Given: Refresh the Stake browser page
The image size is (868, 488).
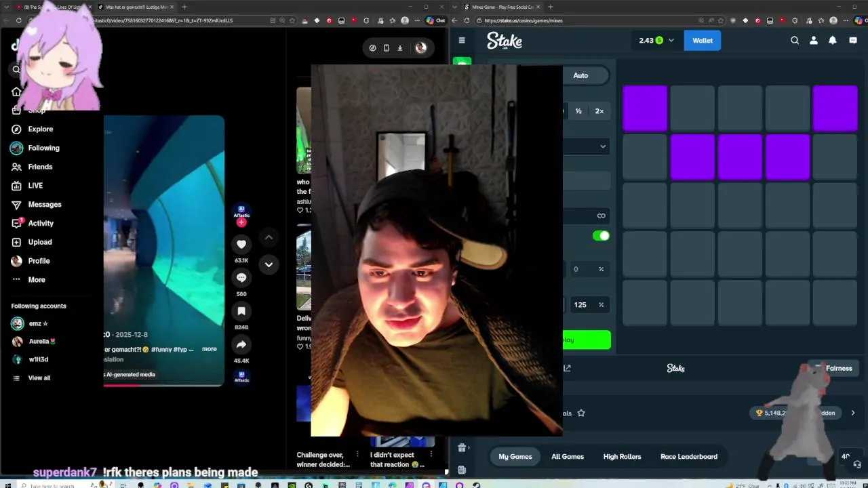Looking at the screenshot, I should point(467,20).
